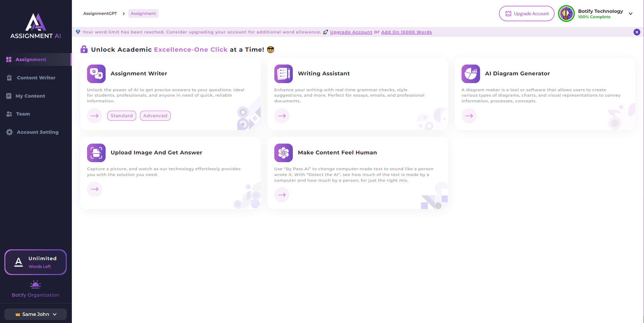Viewport: 644px width, 323px height.
Task: Open the Content Writer section in the sidebar
Action: point(36,78)
